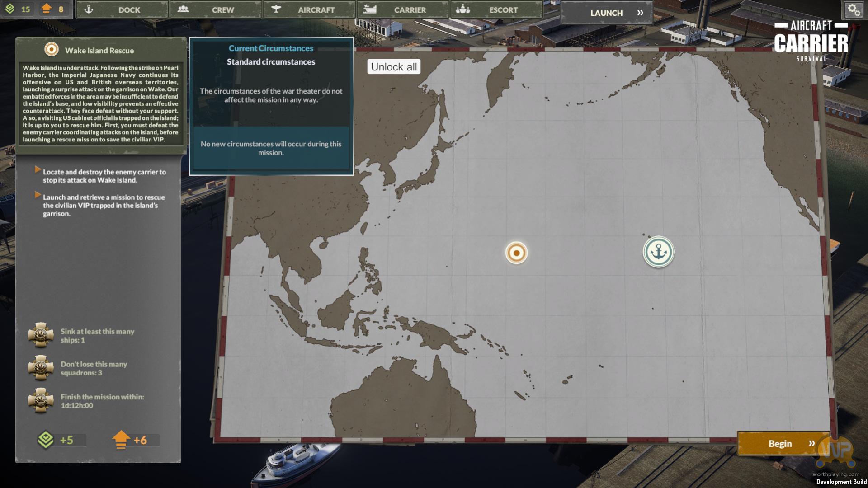Open the Dock tab
This screenshot has width=868, height=488.
[122, 9]
